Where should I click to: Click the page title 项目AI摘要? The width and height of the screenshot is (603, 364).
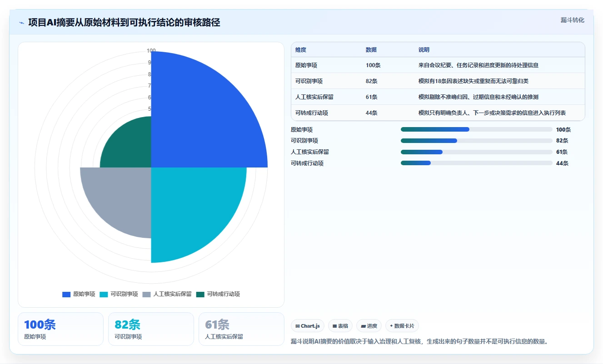pyautogui.click(x=124, y=22)
